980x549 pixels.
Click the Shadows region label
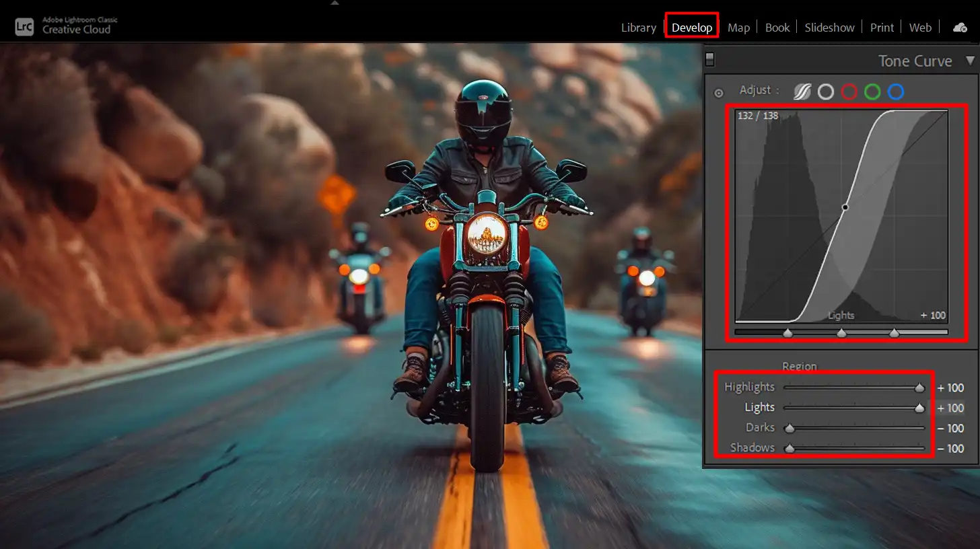[x=752, y=447]
